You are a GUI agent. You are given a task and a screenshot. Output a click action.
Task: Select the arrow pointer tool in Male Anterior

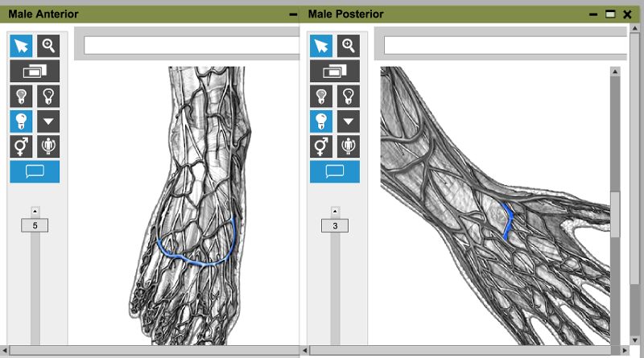[22, 46]
